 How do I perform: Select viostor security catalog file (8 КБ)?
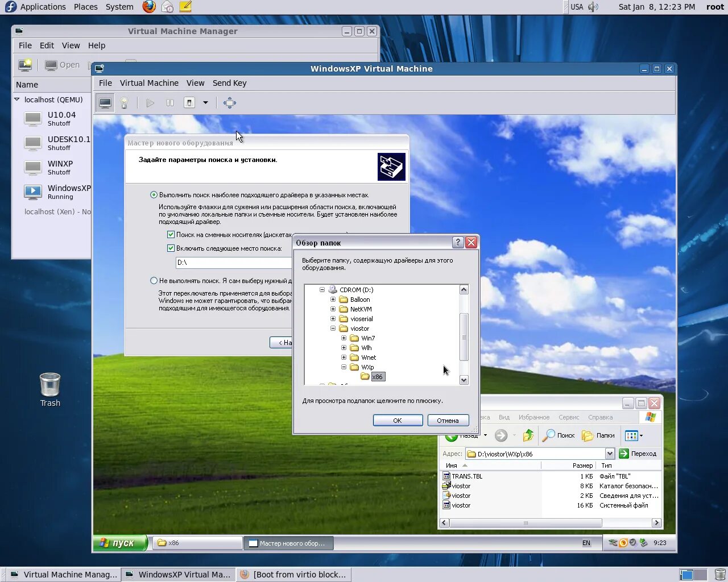point(457,486)
